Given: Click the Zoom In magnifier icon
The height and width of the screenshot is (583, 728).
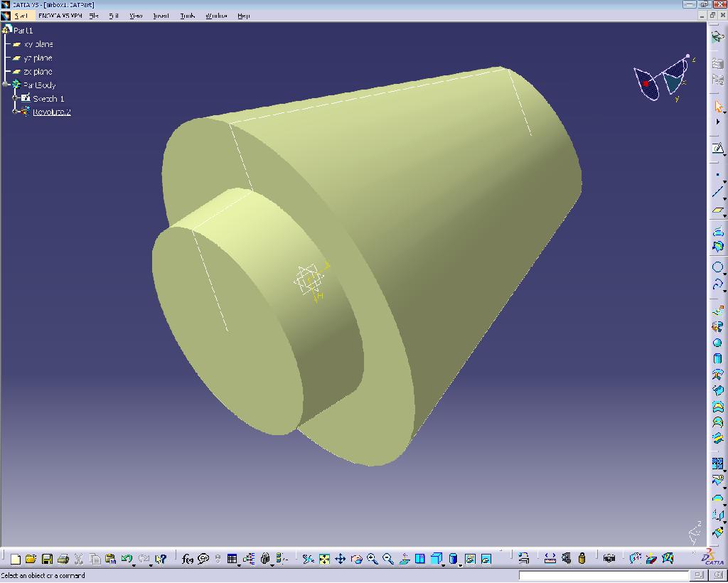Looking at the screenshot, I should pos(372,560).
